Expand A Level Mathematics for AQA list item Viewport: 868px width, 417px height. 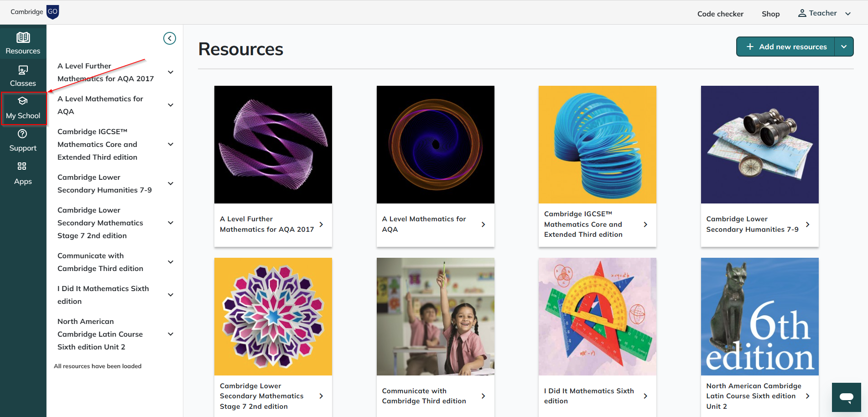coord(171,105)
